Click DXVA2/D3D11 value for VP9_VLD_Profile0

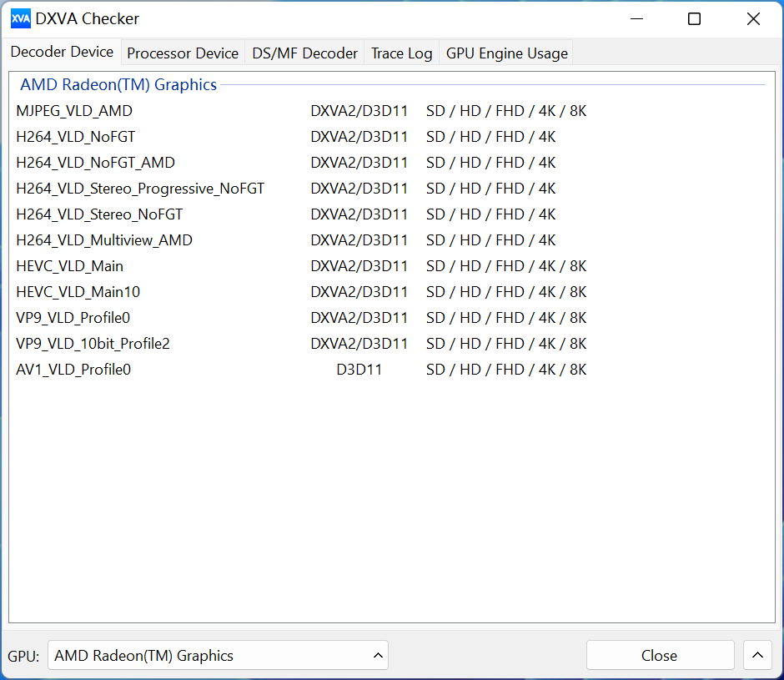tap(359, 318)
